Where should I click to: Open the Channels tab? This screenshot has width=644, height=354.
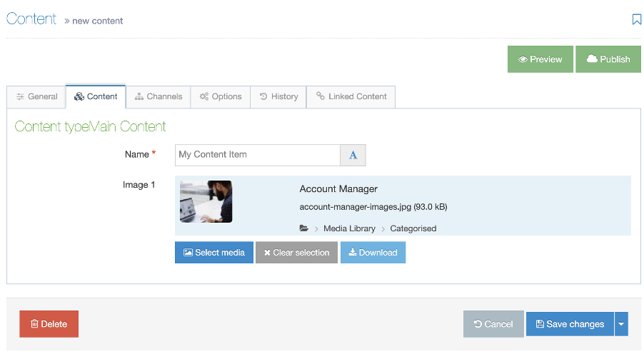tap(159, 97)
